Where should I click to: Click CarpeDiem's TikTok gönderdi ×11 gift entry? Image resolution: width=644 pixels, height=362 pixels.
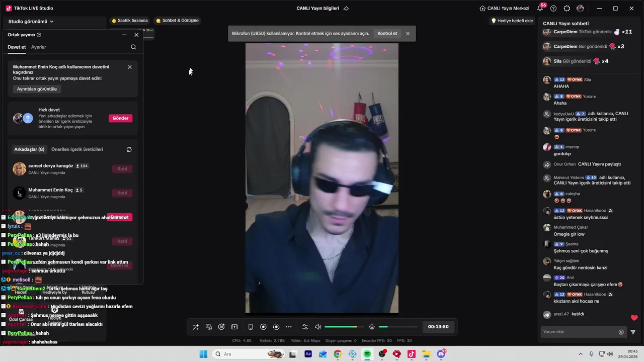(587, 32)
